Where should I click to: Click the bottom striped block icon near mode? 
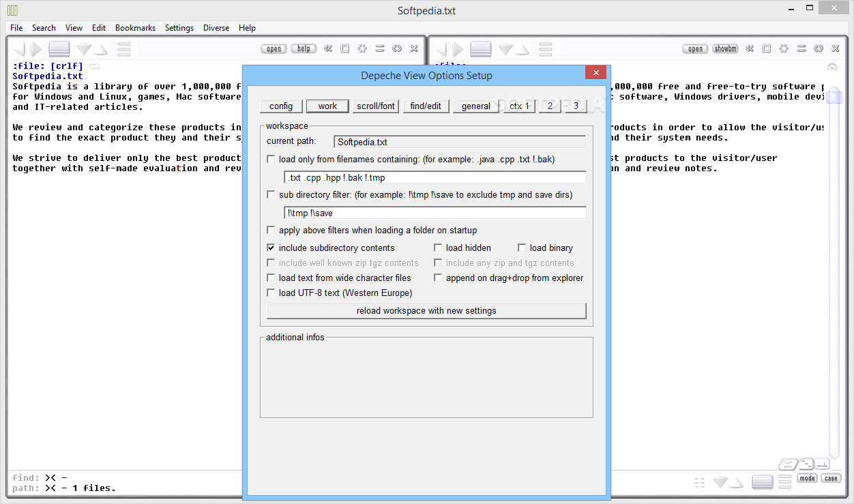(x=763, y=482)
